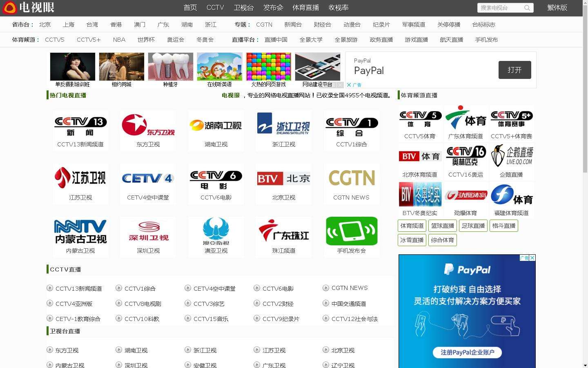Screen dimensions: 588x368
Task: Click the 电视眼 site logo
Action: 29,8
